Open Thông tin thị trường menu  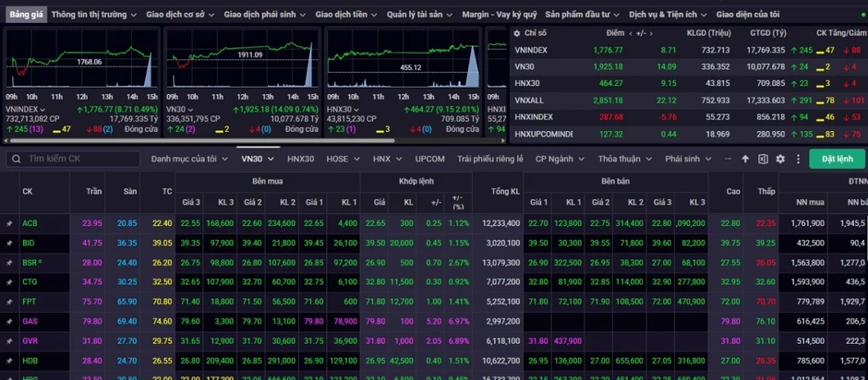tap(93, 15)
